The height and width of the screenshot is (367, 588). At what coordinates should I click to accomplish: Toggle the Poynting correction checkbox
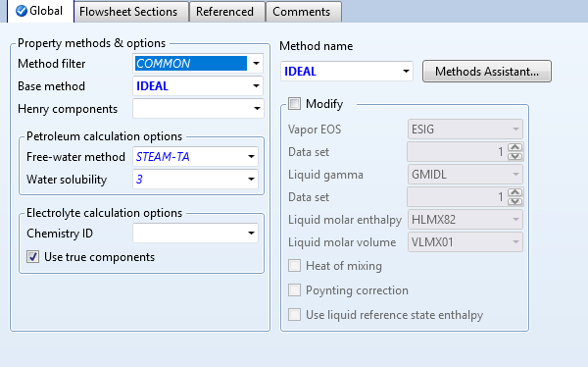pyautogui.click(x=294, y=290)
